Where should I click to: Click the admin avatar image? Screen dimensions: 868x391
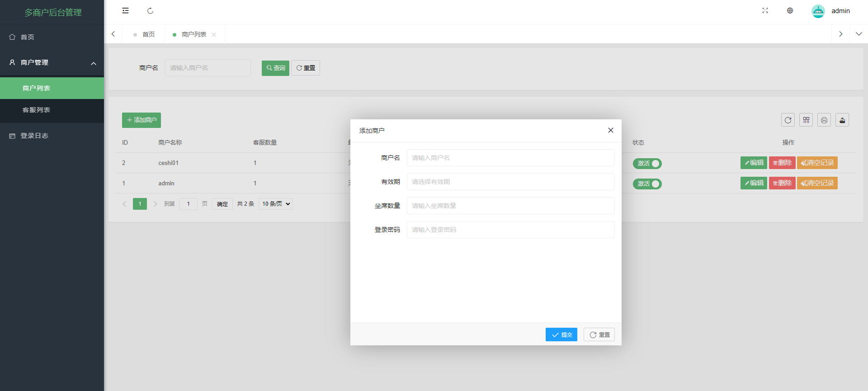click(x=818, y=11)
